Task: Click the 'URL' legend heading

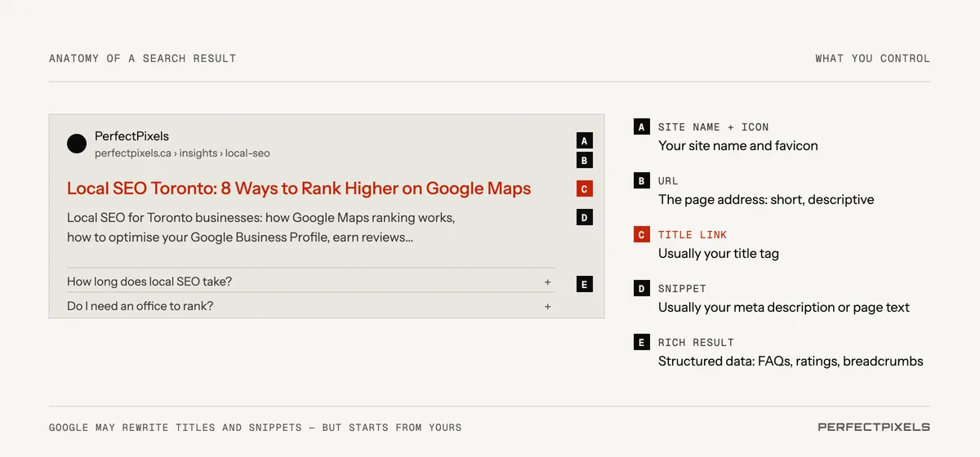Action: coord(668,181)
